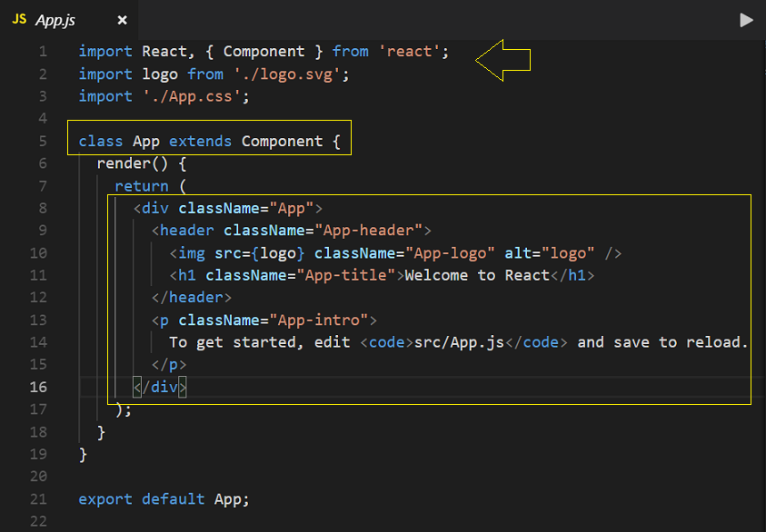Click the highlighted closing div tag
This screenshot has width=766, height=532.
(x=160, y=388)
